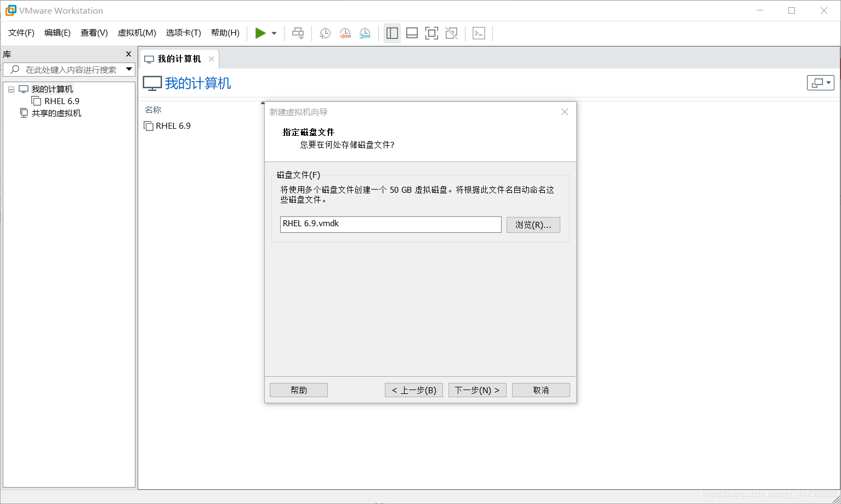841x504 pixels.
Task: Take a snapshot of the virtual machine
Action: 325,33
